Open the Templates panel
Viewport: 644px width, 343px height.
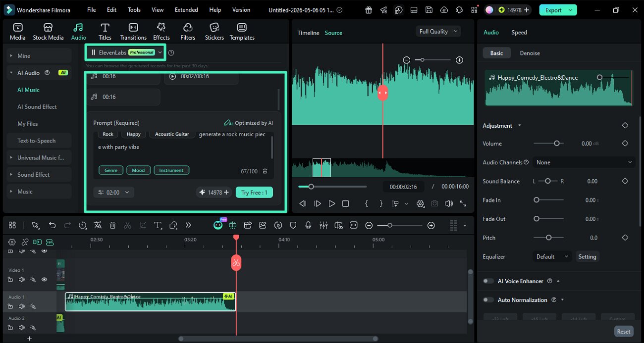[x=242, y=32]
